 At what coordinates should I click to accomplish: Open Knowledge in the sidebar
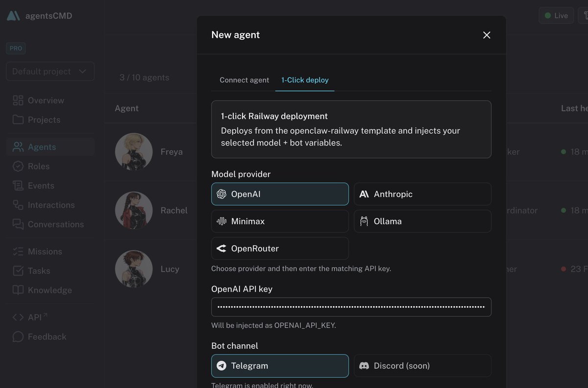(x=50, y=290)
